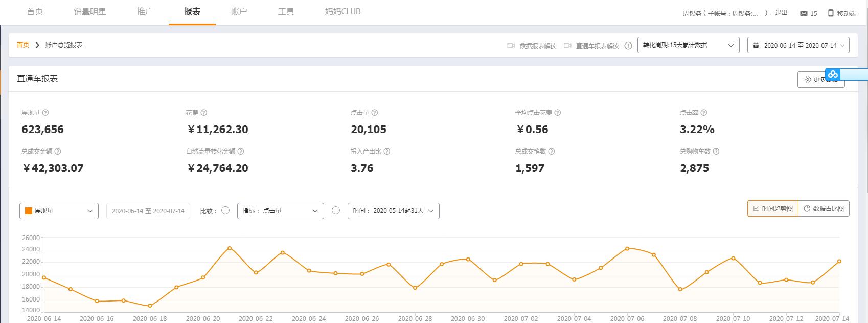The image size is (868, 323).
Task: Click question mark icon next to 点击率
Action: [x=704, y=113]
